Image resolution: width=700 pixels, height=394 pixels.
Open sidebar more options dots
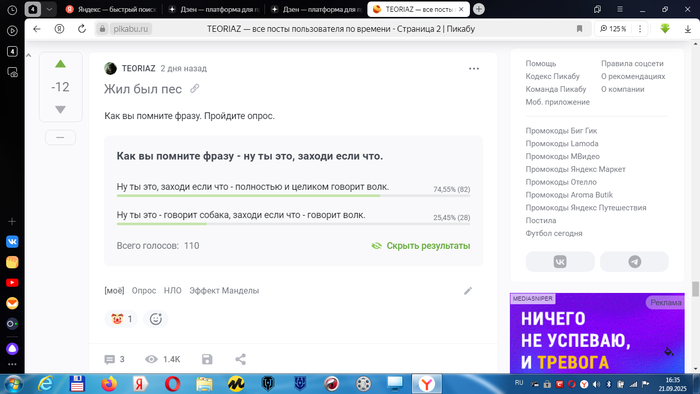[x=12, y=364]
